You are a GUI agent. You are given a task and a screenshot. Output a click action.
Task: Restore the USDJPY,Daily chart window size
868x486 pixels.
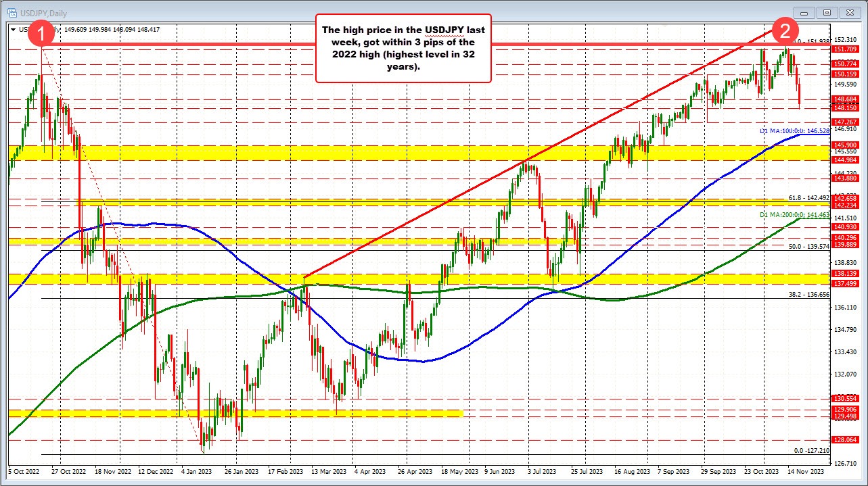(x=826, y=11)
